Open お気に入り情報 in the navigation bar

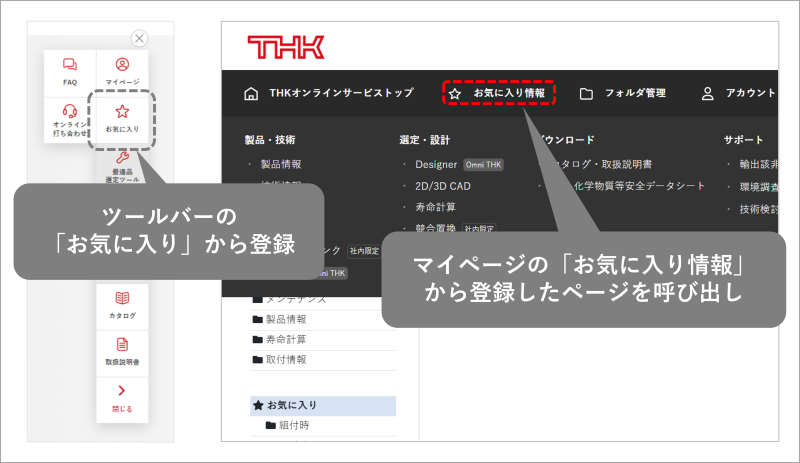[x=499, y=93]
